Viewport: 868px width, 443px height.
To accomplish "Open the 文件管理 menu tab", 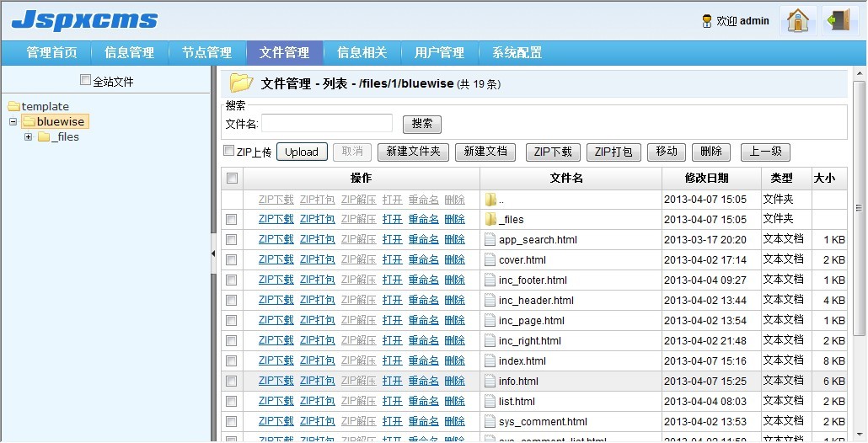I will [x=285, y=53].
